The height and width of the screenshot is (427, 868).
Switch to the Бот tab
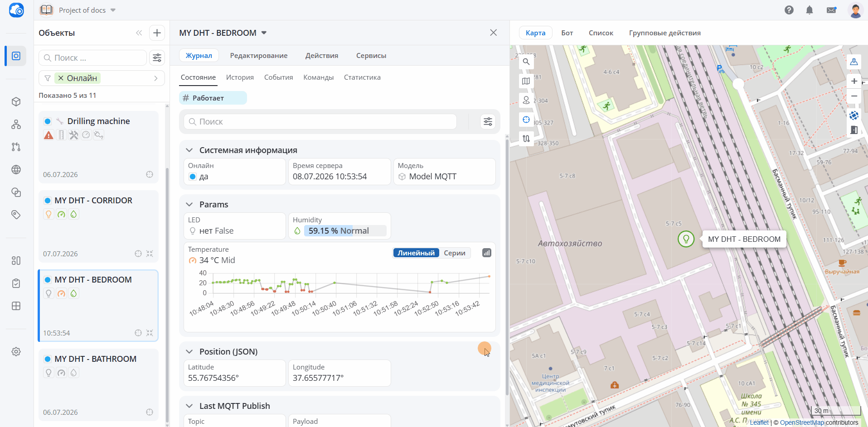click(x=567, y=33)
